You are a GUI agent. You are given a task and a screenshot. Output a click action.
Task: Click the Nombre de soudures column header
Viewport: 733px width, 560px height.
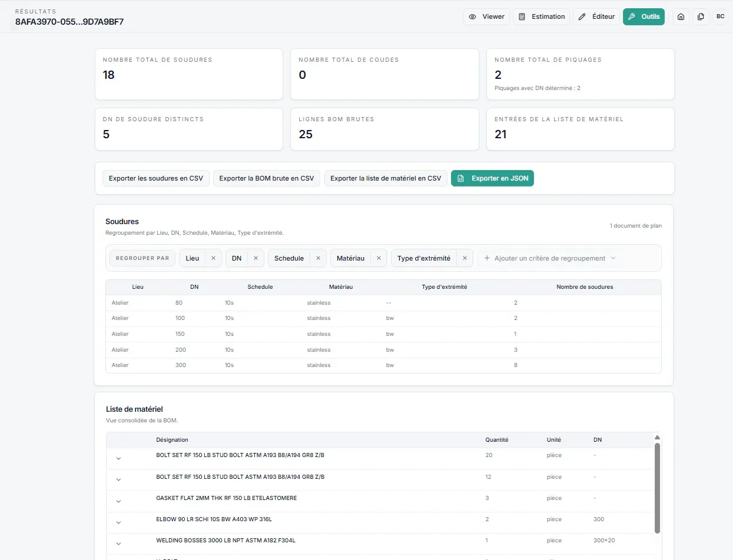(x=585, y=287)
